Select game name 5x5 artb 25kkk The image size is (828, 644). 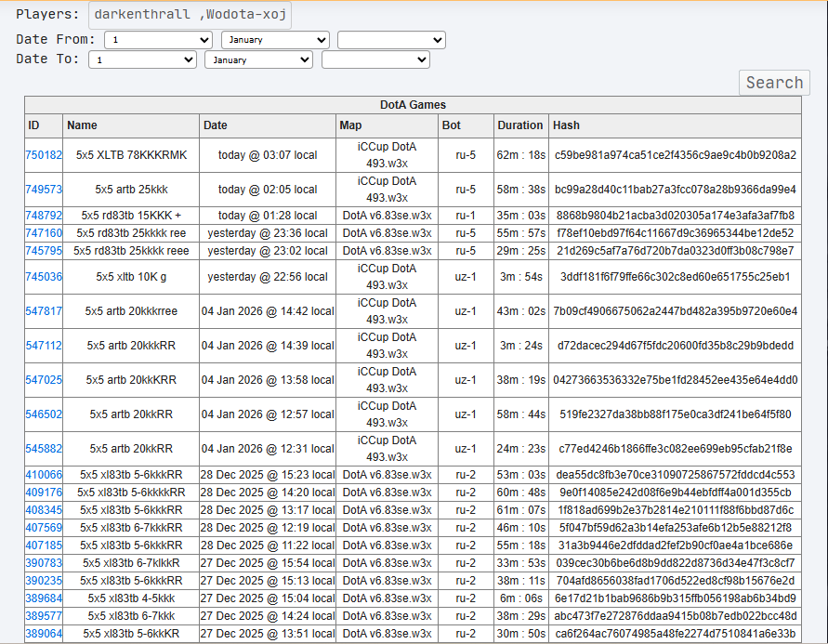(x=131, y=190)
